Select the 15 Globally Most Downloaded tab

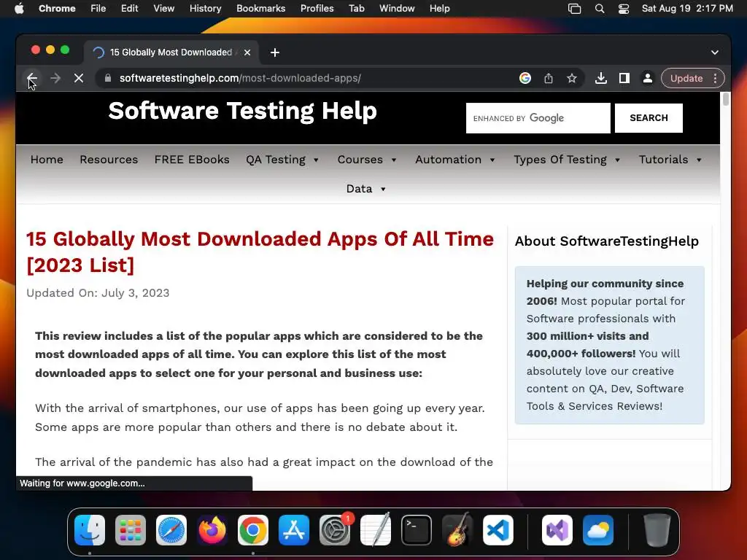click(171, 52)
